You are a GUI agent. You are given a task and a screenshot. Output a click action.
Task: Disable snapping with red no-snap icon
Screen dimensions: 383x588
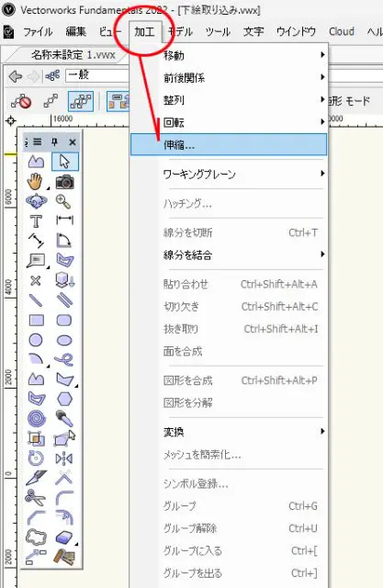point(21,101)
